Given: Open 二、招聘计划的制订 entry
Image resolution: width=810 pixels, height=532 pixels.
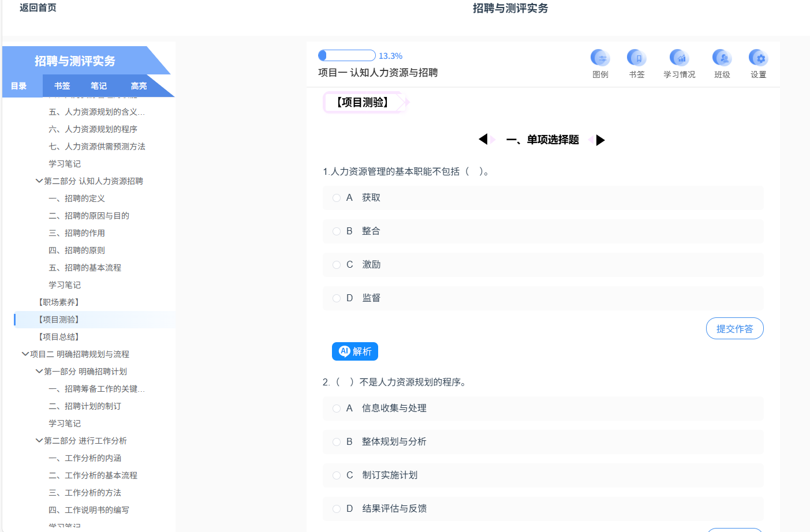Looking at the screenshot, I should coord(85,406).
